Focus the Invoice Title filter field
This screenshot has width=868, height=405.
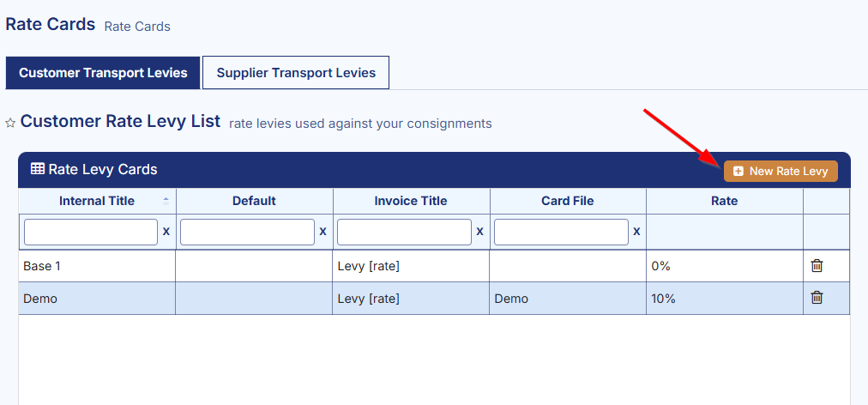pyautogui.click(x=404, y=233)
